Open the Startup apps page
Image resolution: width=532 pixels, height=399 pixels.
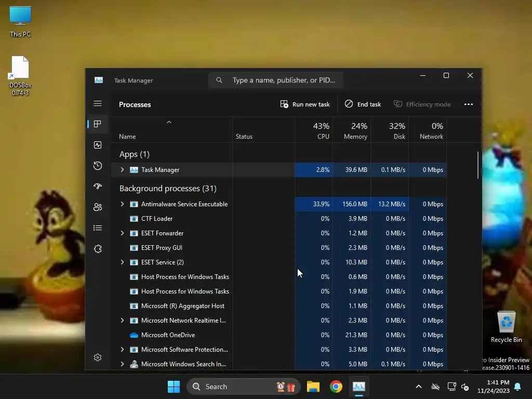[98, 187]
